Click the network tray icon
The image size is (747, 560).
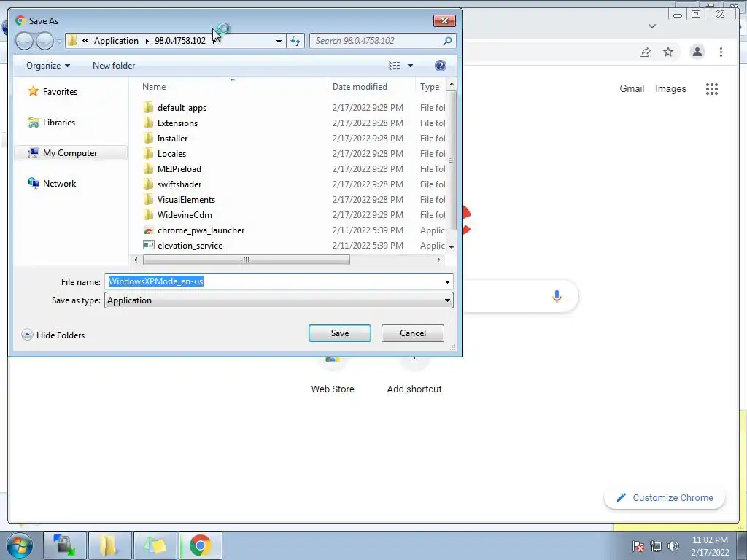[x=656, y=546]
